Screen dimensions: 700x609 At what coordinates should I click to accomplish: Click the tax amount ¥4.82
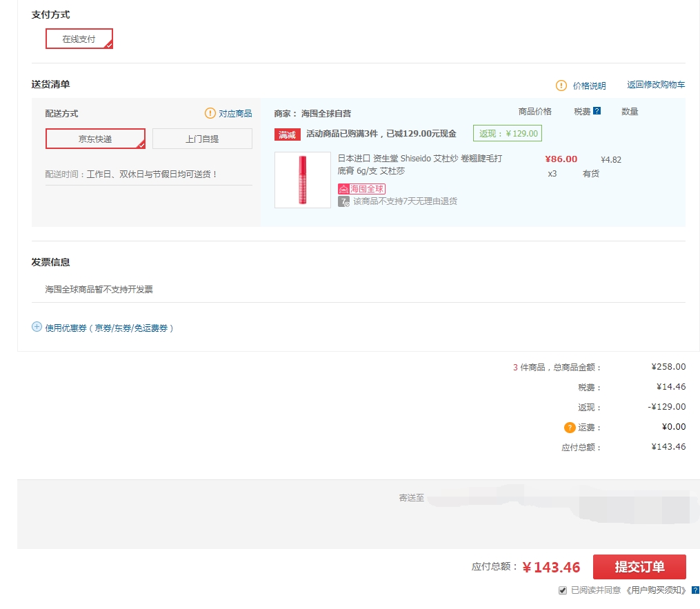pos(611,160)
